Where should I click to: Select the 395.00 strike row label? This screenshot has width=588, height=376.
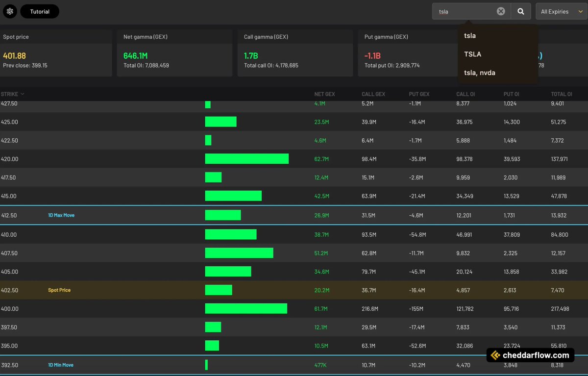(9, 346)
